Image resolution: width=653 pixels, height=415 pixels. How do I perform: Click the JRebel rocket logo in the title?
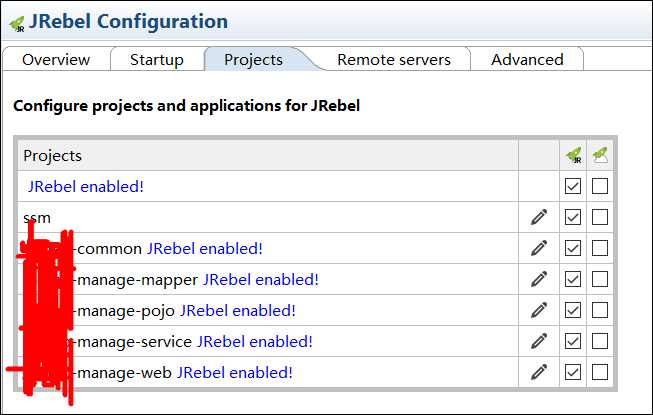[x=17, y=25]
